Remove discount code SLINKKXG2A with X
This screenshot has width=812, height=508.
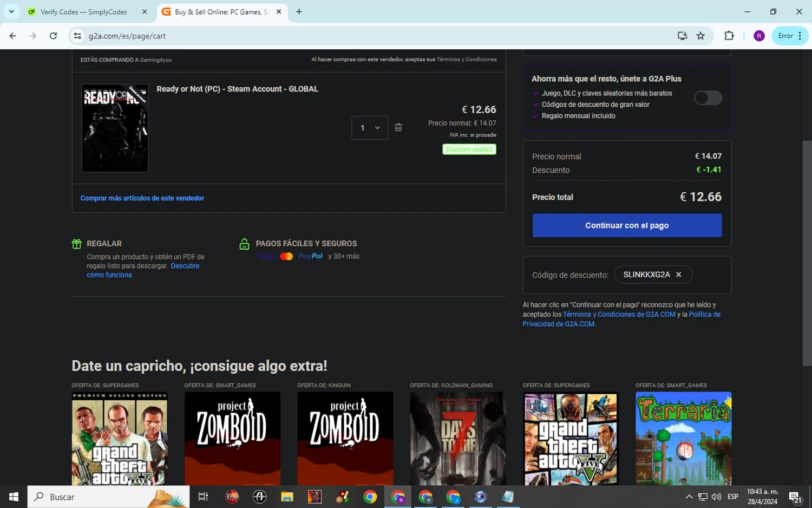tap(678, 275)
